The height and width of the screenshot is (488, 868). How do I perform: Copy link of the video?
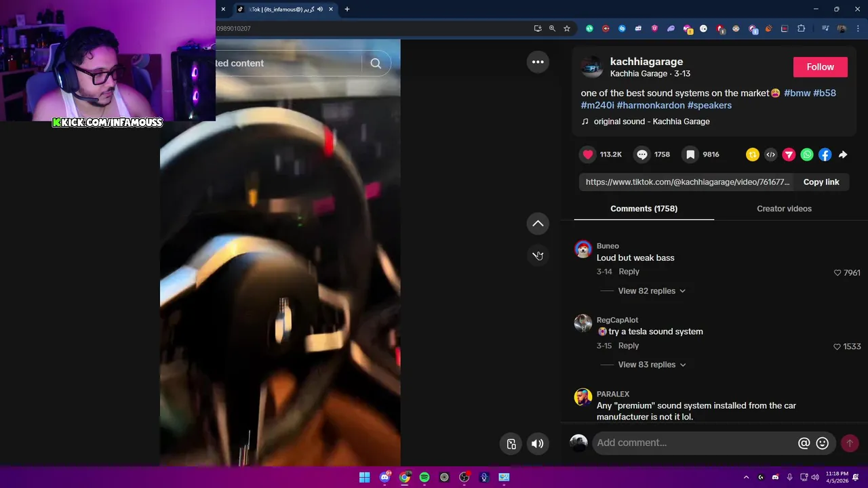click(821, 182)
